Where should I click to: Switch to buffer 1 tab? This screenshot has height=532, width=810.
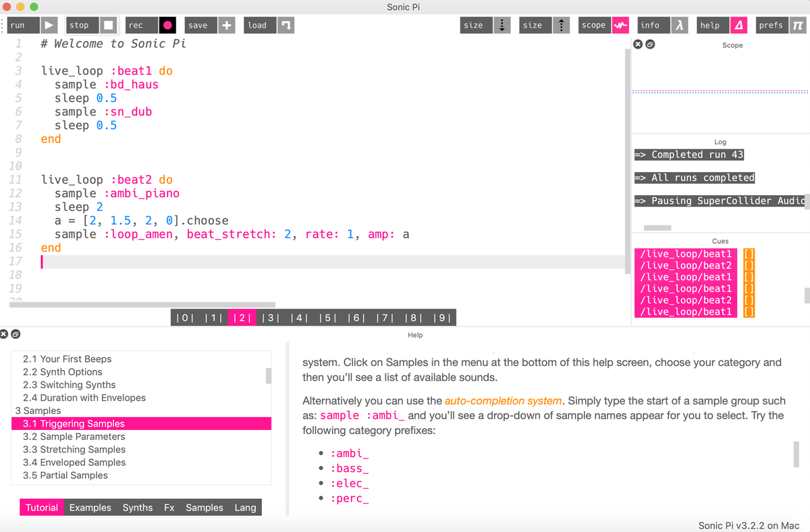213,317
